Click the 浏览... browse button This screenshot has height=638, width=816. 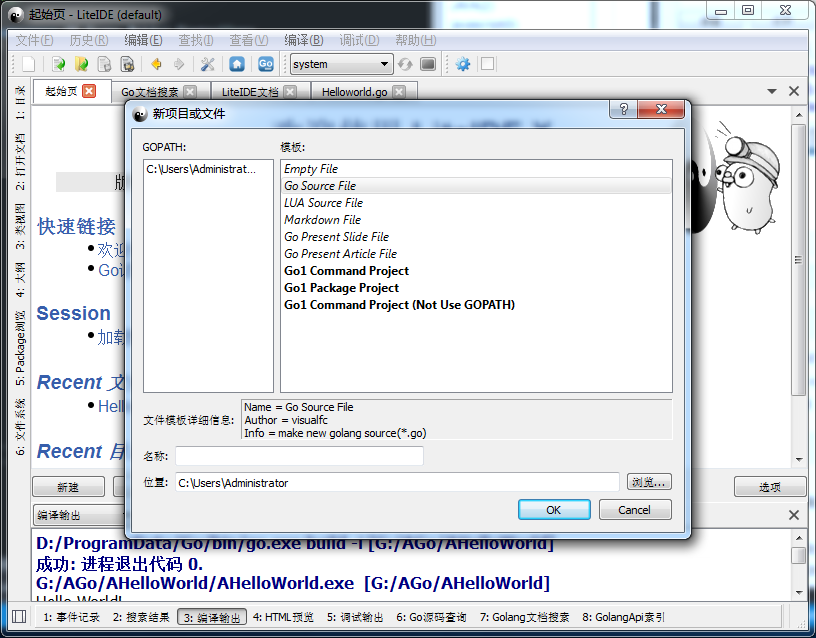pos(649,482)
